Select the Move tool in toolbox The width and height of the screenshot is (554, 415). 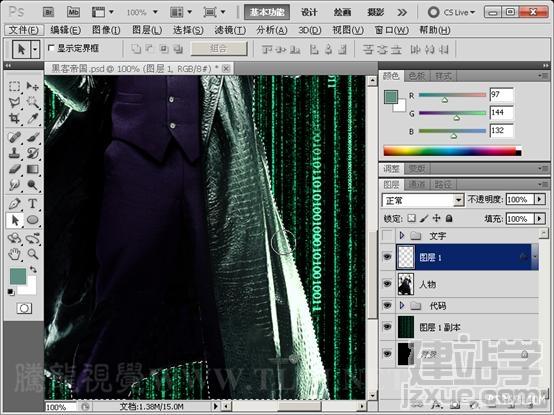click(x=33, y=86)
